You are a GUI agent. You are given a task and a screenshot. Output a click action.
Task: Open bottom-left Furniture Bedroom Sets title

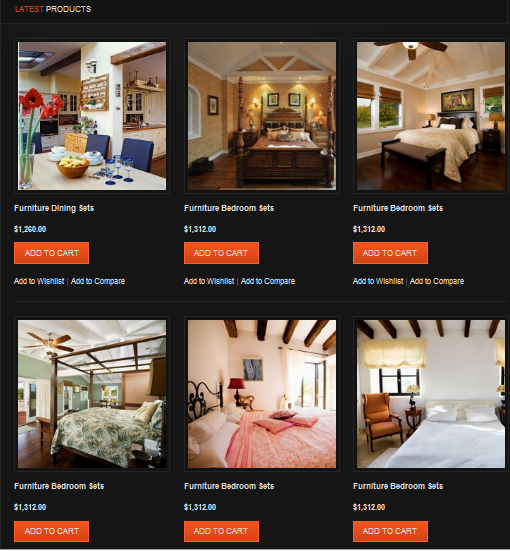click(x=59, y=486)
